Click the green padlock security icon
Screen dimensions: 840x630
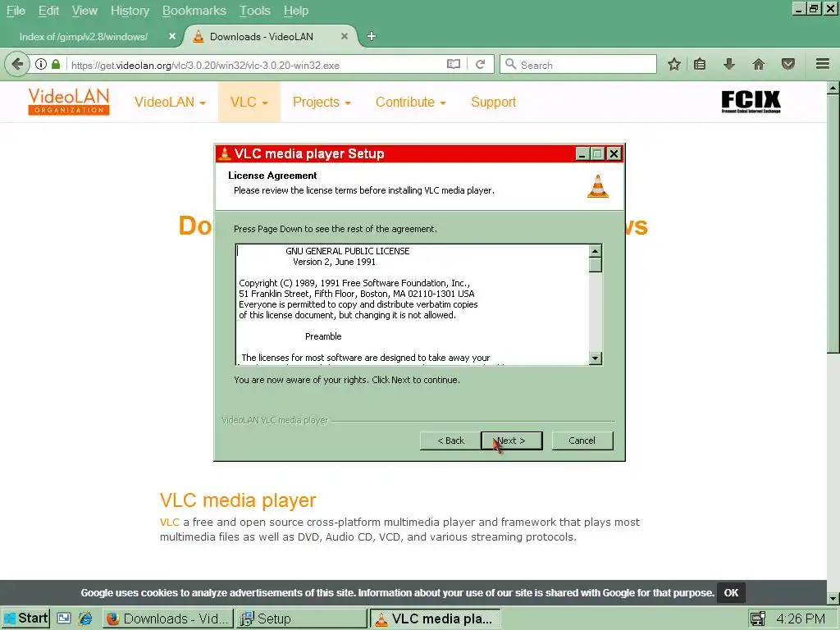coord(56,65)
